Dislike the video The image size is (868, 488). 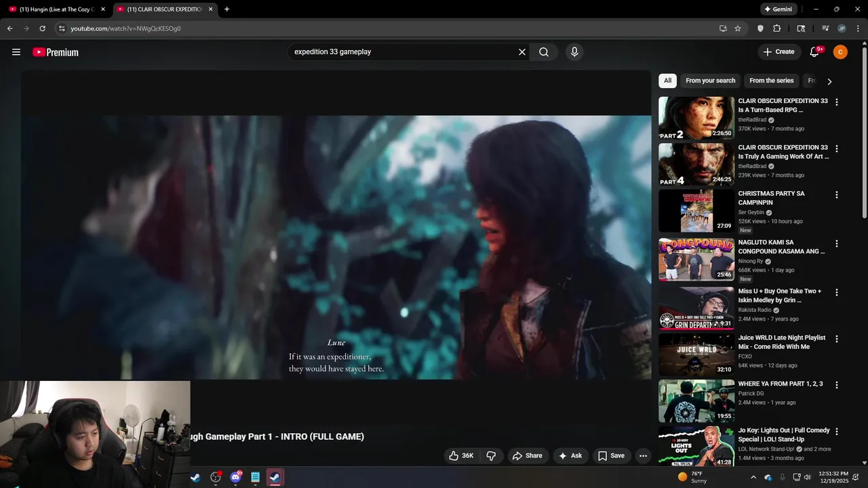(492, 455)
